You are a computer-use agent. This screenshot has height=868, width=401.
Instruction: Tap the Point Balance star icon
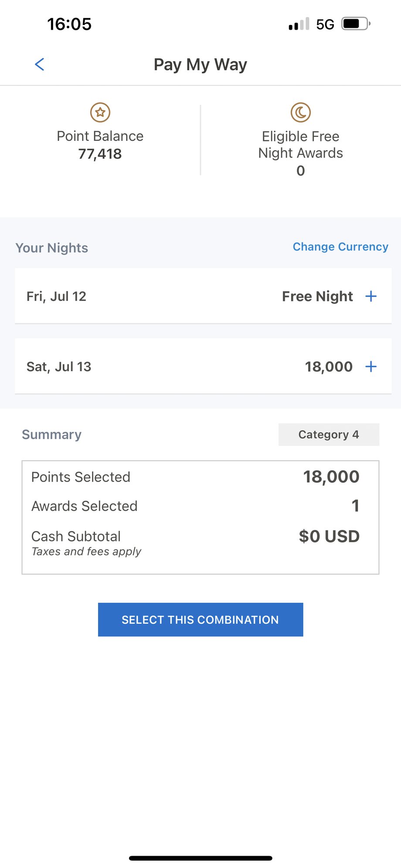click(x=100, y=113)
